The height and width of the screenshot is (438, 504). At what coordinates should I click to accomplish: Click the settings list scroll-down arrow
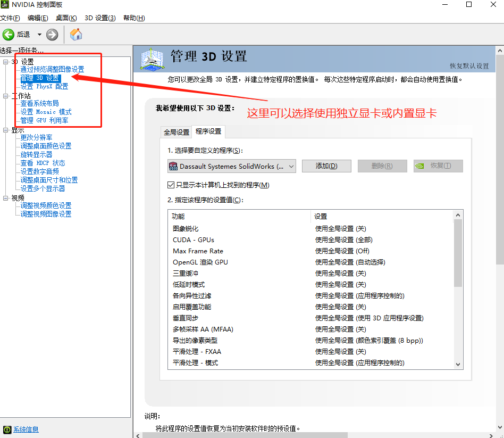click(x=458, y=365)
